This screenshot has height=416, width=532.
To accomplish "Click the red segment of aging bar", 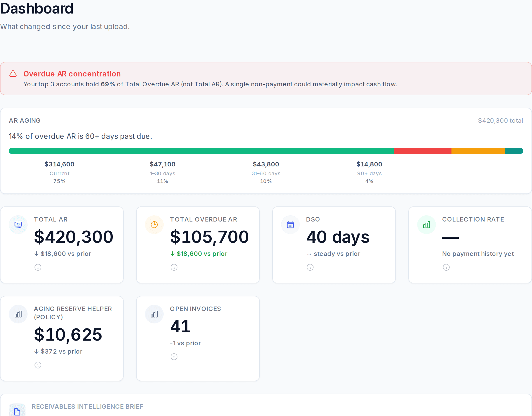I will pos(423,151).
